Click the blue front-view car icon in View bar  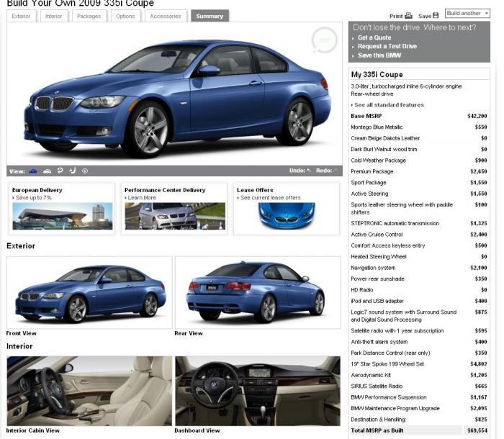point(33,171)
